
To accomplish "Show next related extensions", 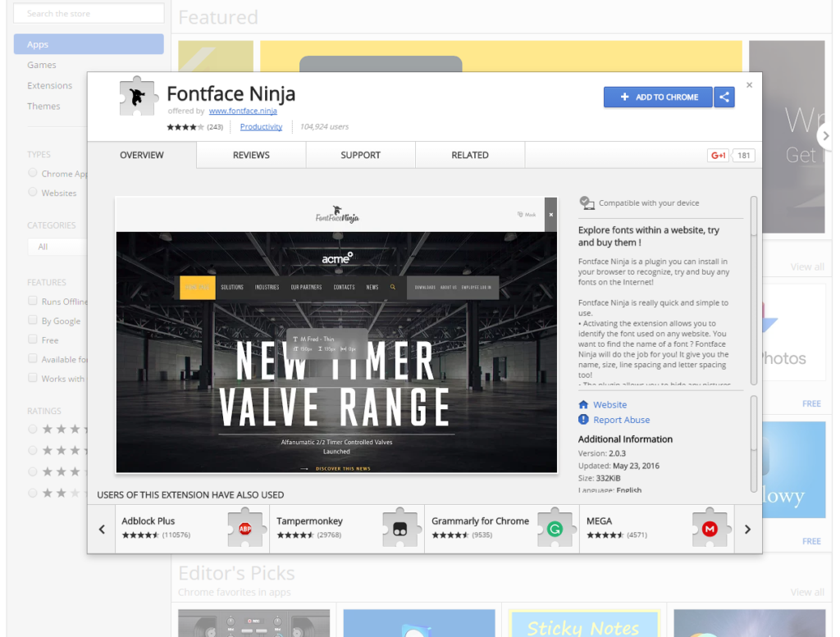I will tap(748, 530).
